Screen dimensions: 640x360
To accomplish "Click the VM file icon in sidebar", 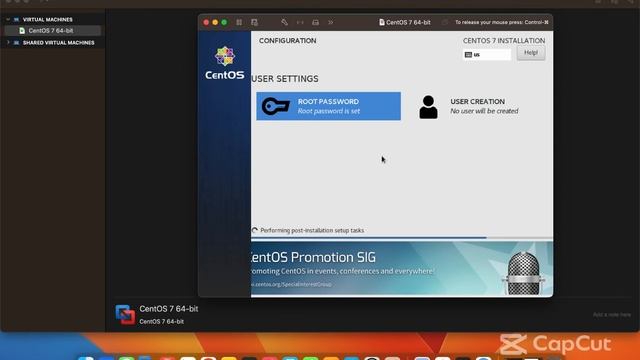I will coord(22,31).
